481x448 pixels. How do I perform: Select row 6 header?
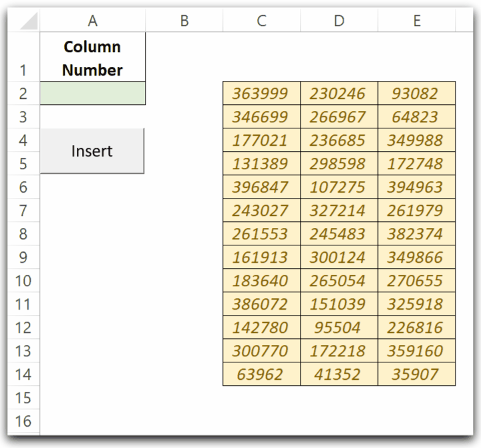point(23,187)
